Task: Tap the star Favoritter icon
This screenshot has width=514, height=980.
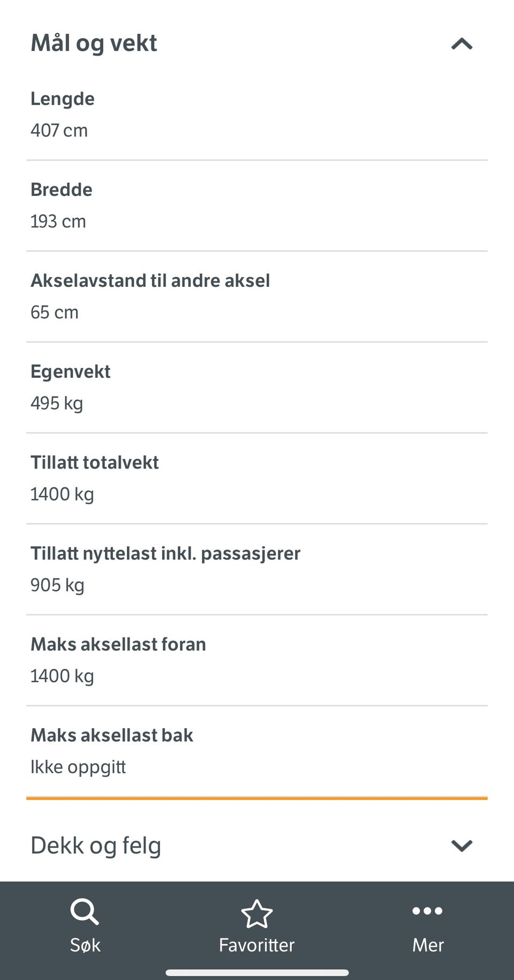Action: pyautogui.click(x=256, y=914)
